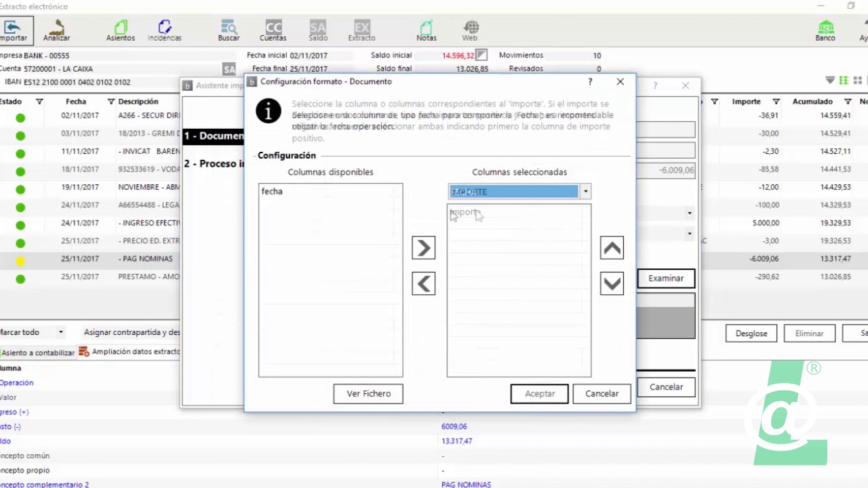The width and height of the screenshot is (868, 488).
Task: Switch to the Asiento a contabilizar tab
Action: click(37, 352)
